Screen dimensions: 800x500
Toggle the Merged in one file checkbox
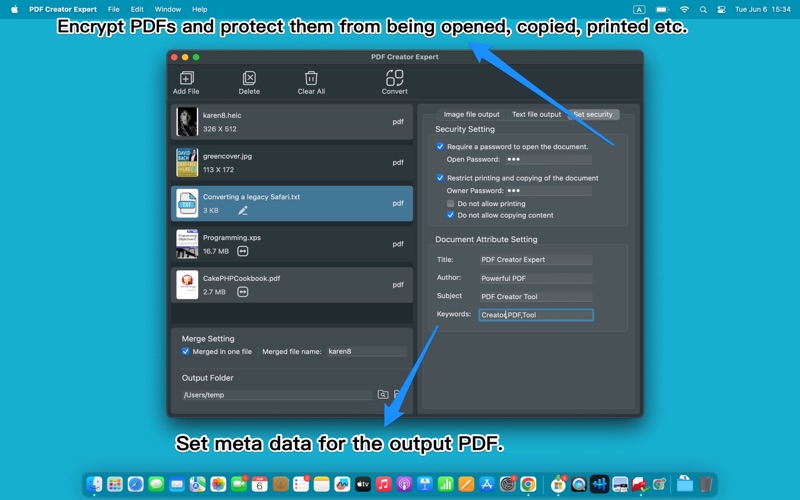click(185, 352)
